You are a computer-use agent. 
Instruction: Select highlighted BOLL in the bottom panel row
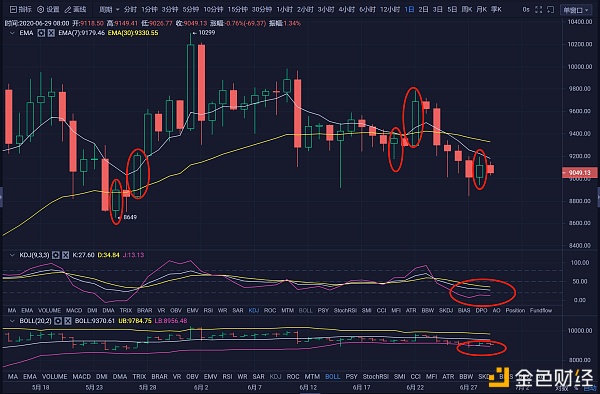coord(333,376)
